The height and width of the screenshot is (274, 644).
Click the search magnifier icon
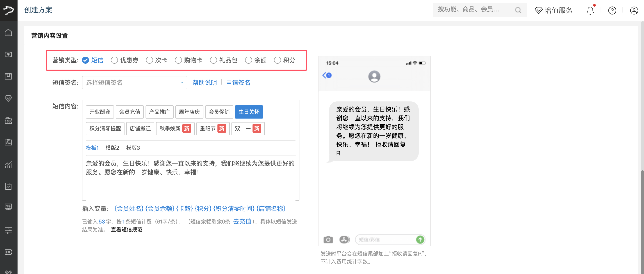pos(518,10)
